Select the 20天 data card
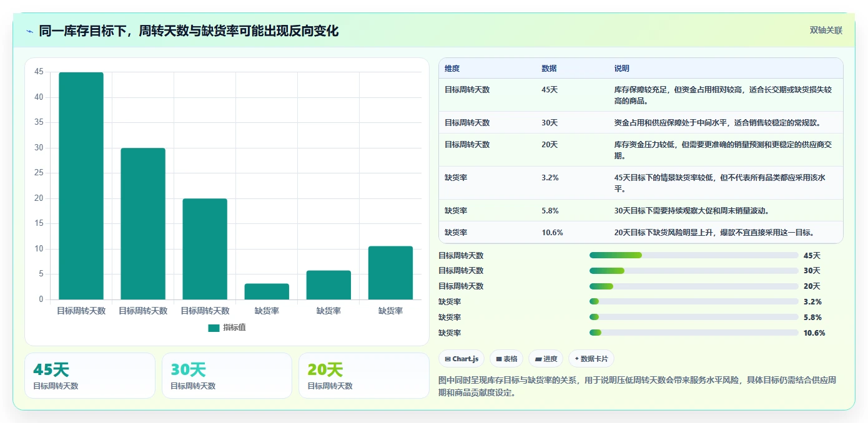The width and height of the screenshot is (868, 423). pyautogui.click(x=364, y=376)
